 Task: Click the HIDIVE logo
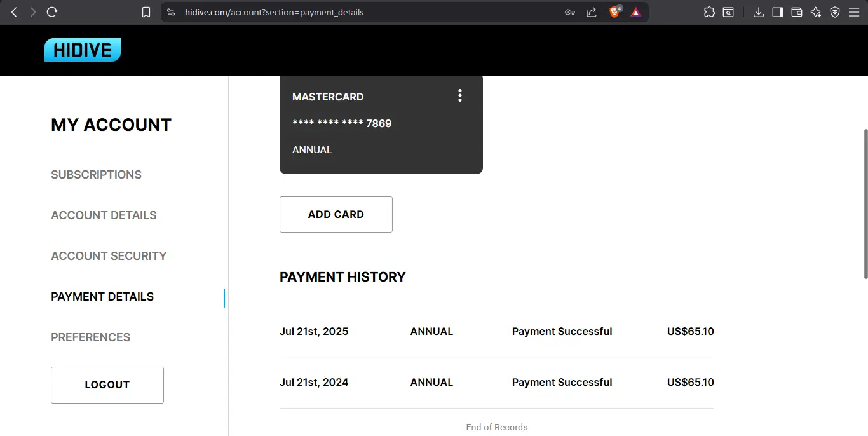pyautogui.click(x=83, y=50)
